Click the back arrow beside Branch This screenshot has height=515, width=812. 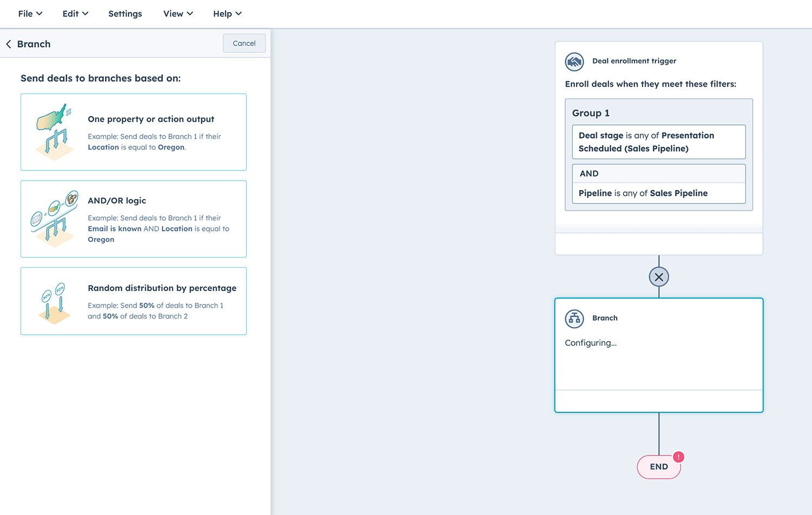coord(9,44)
